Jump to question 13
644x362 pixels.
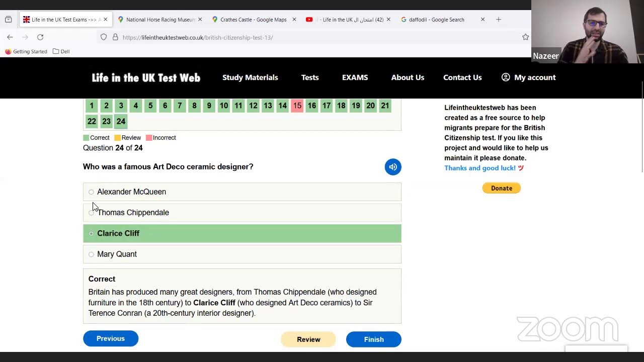point(268,106)
